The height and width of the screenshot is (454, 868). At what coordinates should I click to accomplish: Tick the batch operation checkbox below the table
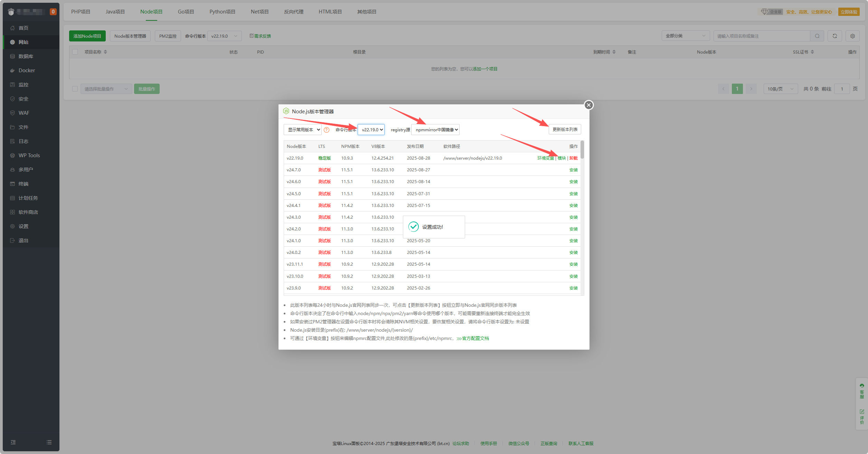[x=75, y=89]
